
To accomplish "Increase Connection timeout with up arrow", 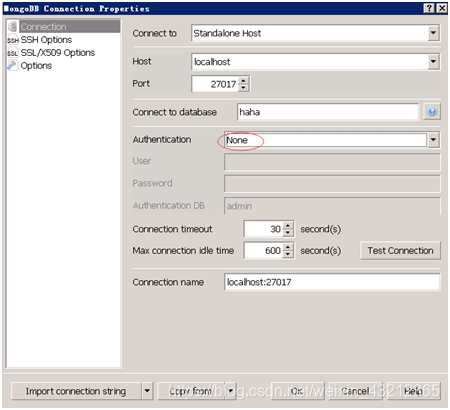I will (288, 225).
